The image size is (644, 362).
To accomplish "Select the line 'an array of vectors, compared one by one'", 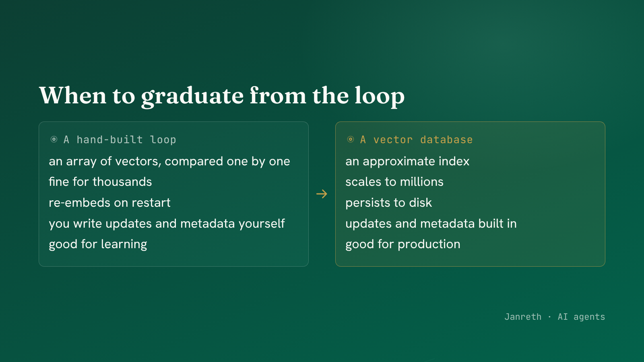I will point(169,161).
